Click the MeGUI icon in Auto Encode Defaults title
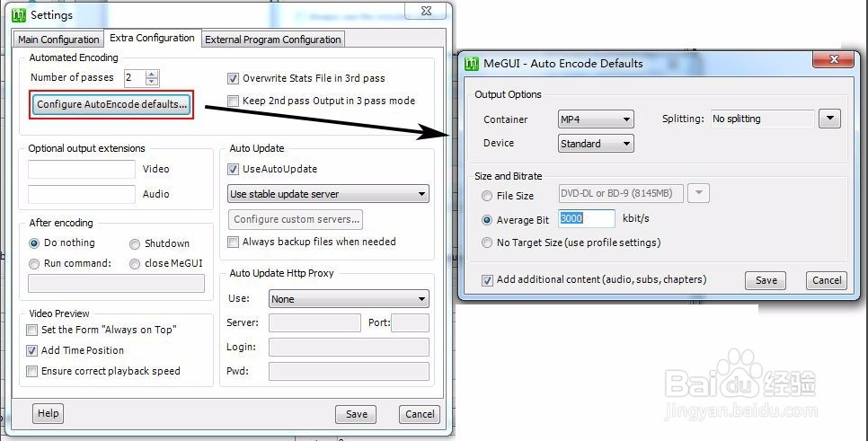The image size is (868, 441). (x=472, y=63)
